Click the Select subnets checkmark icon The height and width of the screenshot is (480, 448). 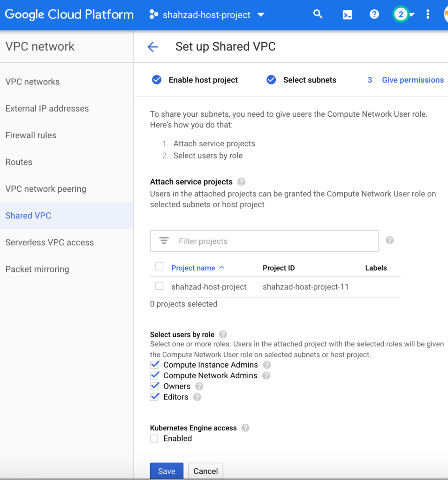coord(271,80)
